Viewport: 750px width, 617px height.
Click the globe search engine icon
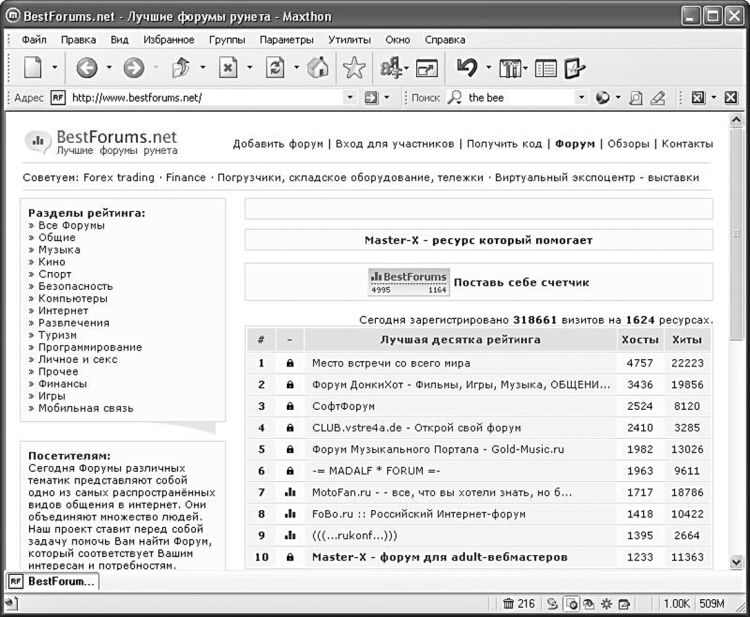click(602, 98)
